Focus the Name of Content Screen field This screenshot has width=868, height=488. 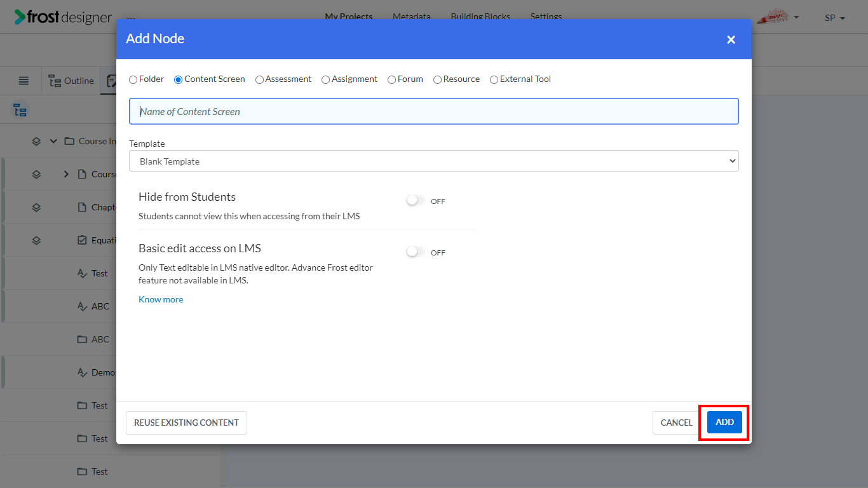(434, 111)
